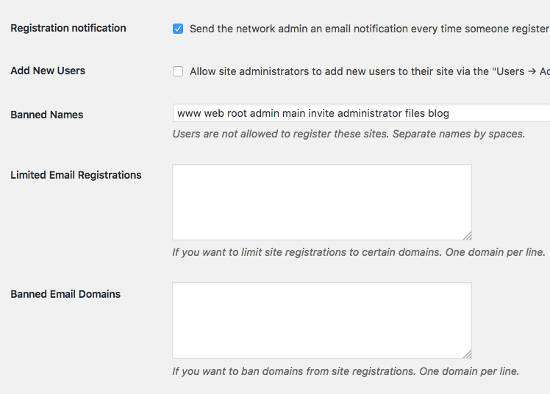The width and height of the screenshot is (550, 394).
Task: Click the "Limited Email Registrations" label
Action: coord(76,175)
